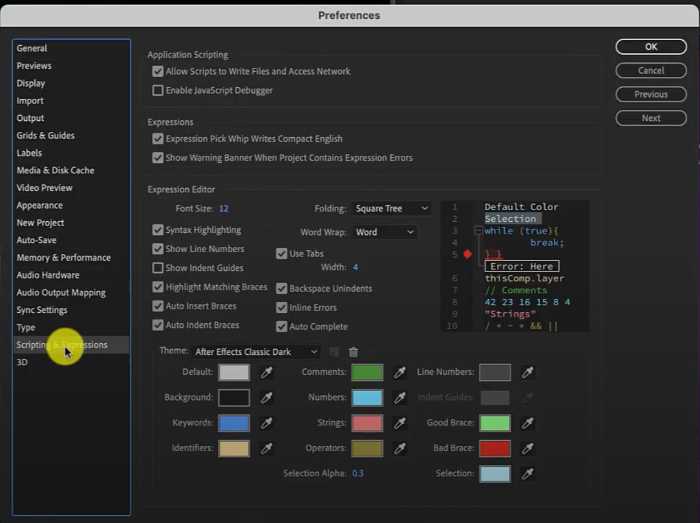Open the Comments green swatch

click(367, 372)
